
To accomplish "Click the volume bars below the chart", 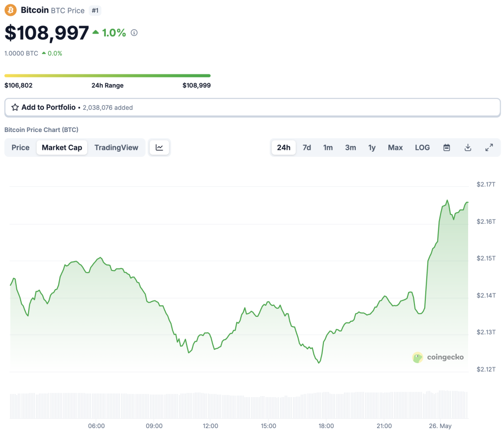I will click(239, 405).
